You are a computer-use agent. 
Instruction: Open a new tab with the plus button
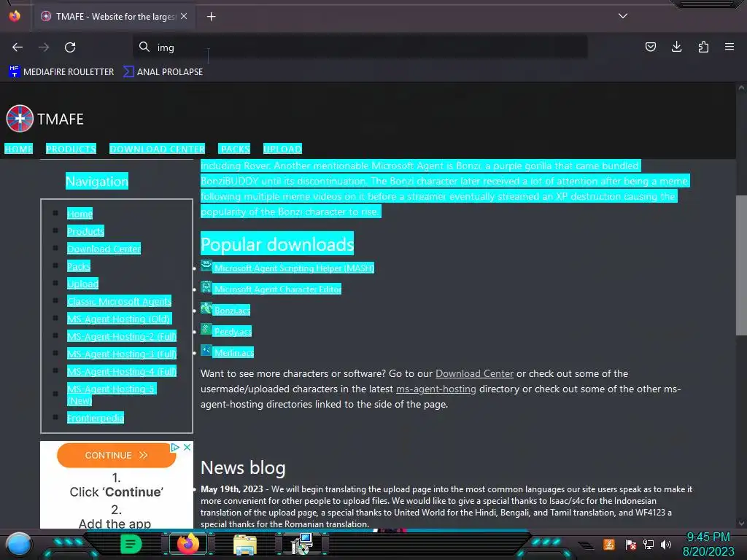[x=211, y=17]
